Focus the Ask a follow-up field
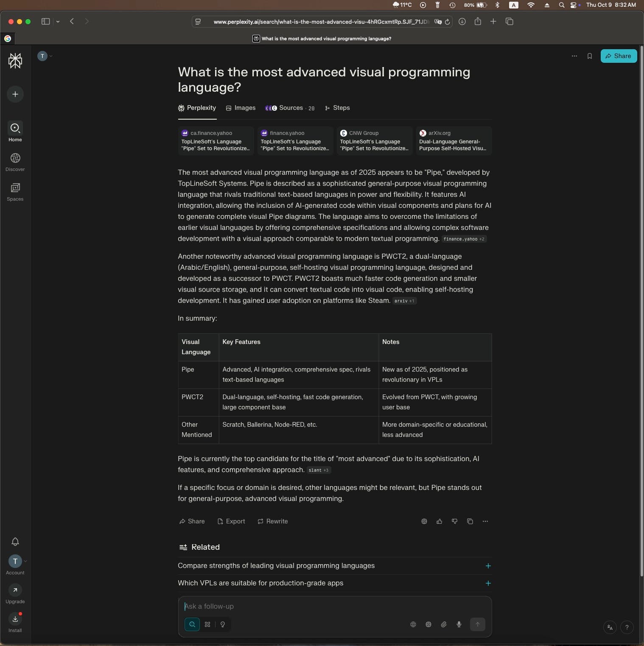The width and height of the screenshot is (644, 646). pyautogui.click(x=335, y=607)
